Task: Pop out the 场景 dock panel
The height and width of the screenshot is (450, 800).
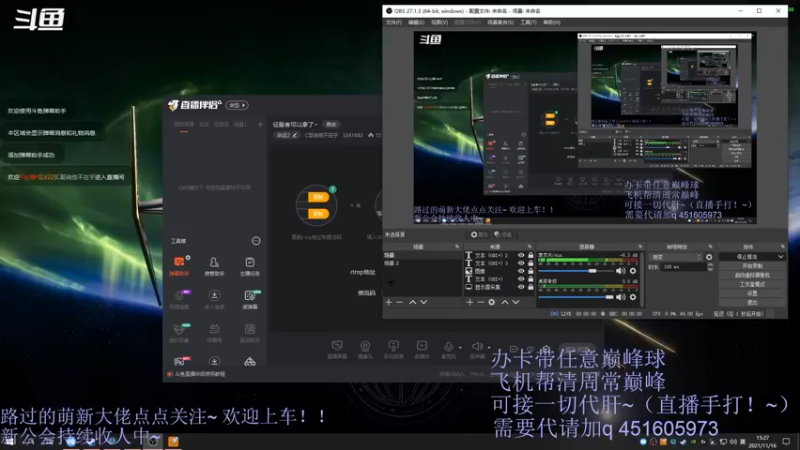Action: (457, 247)
